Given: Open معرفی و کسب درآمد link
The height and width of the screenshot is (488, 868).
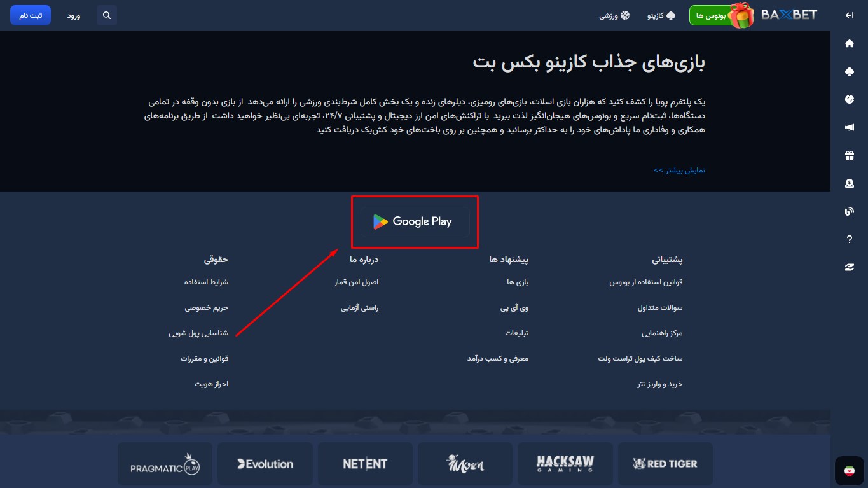Looking at the screenshot, I should (x=498, y=358).
